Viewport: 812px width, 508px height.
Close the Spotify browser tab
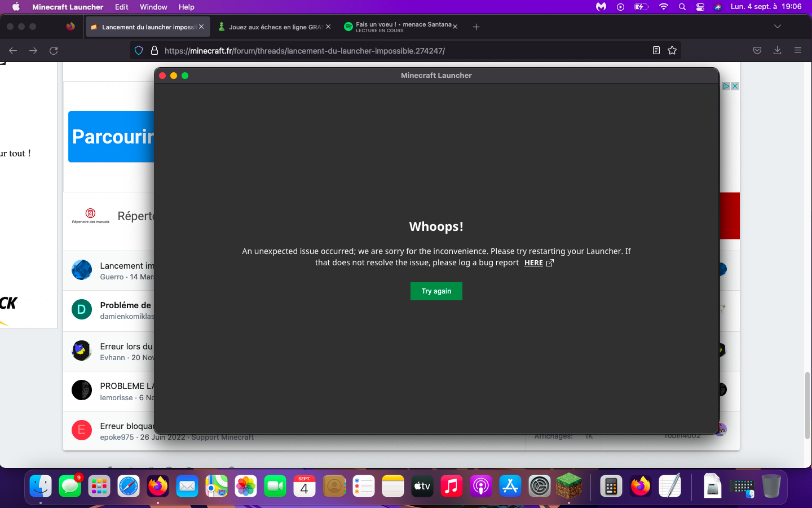(455, 27)
